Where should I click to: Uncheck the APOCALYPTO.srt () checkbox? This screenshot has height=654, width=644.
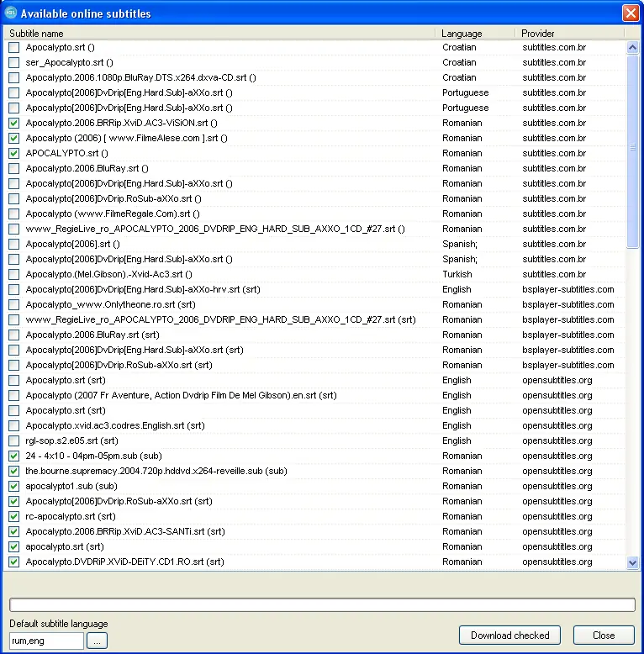13,153
